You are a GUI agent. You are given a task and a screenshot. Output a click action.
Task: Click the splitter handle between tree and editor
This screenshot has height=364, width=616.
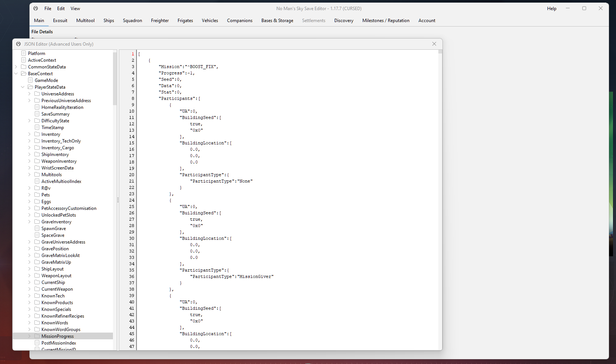coord(118,200)
